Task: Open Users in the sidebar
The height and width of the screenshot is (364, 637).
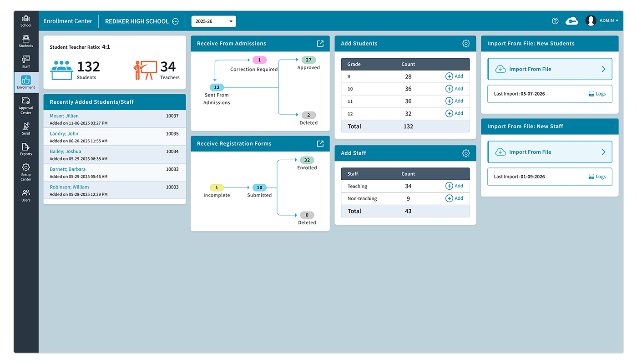Action: (x=26, y=196)
